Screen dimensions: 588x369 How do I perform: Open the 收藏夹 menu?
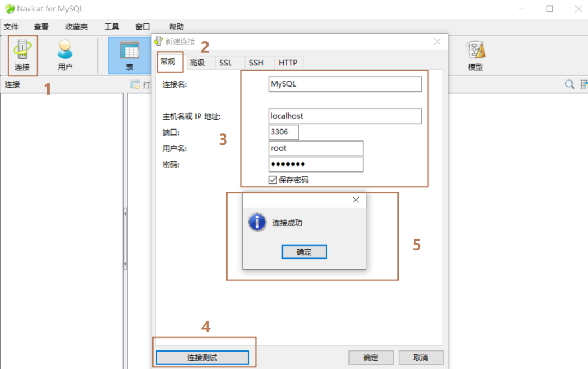pos(77,27)
